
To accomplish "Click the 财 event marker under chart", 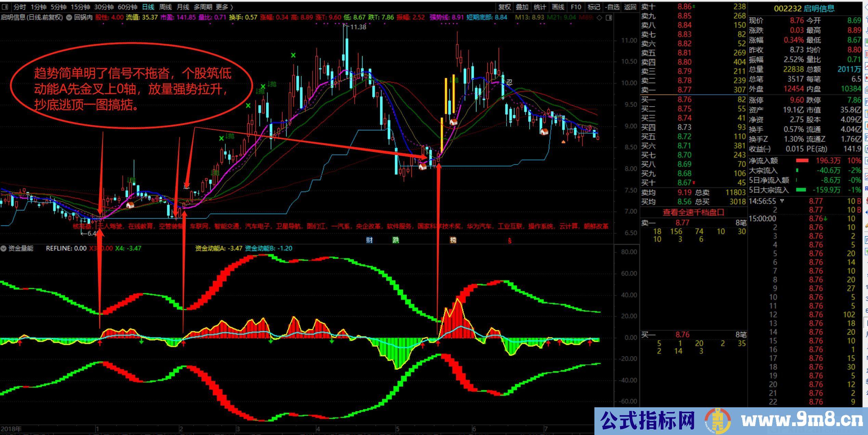I will pos(369,240).
